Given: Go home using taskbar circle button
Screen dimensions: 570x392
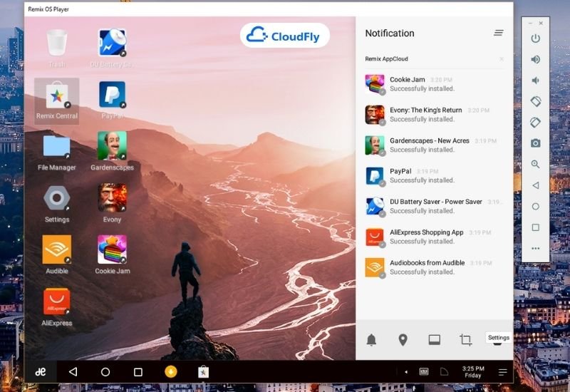Looking at the screenshot, I should pos(105,372).
